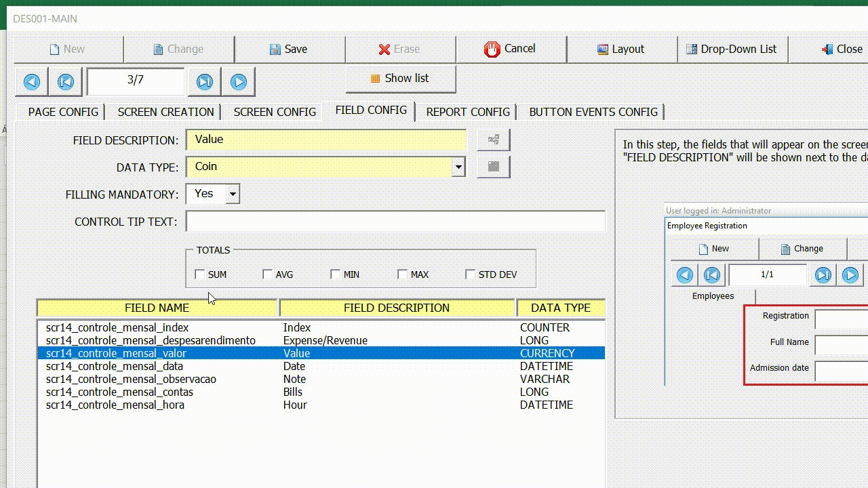The height and width of the screenshot is (488, 868).
Task: Click inside the CONTROL TIP TEXT field
Action: (393, 221)
